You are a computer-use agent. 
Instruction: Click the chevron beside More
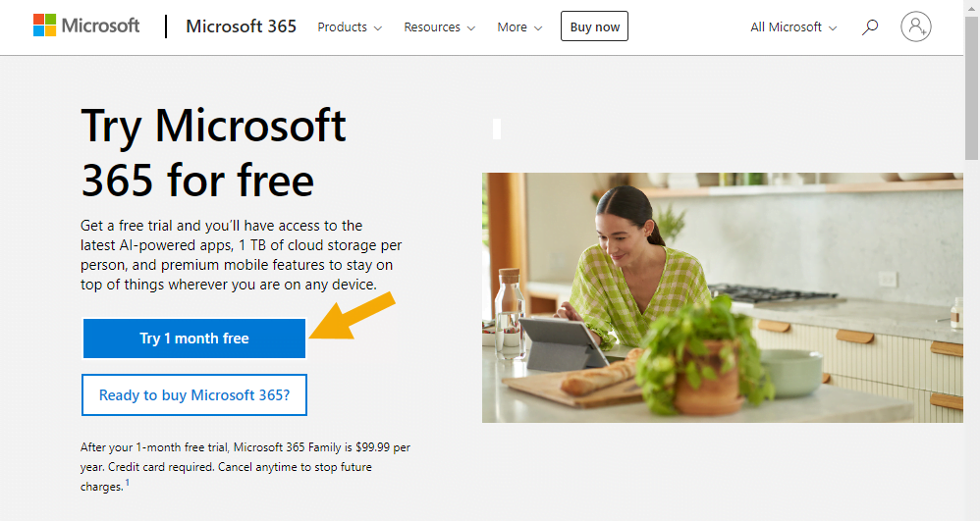[538, 28]
